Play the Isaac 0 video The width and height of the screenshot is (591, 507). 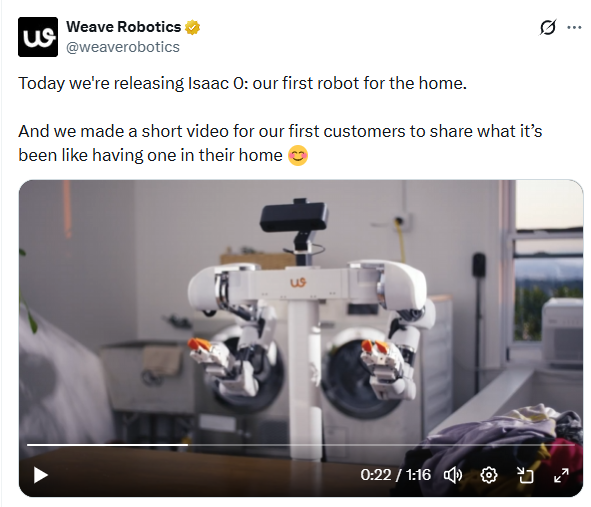pyautogui.click(x=40, y=475)
